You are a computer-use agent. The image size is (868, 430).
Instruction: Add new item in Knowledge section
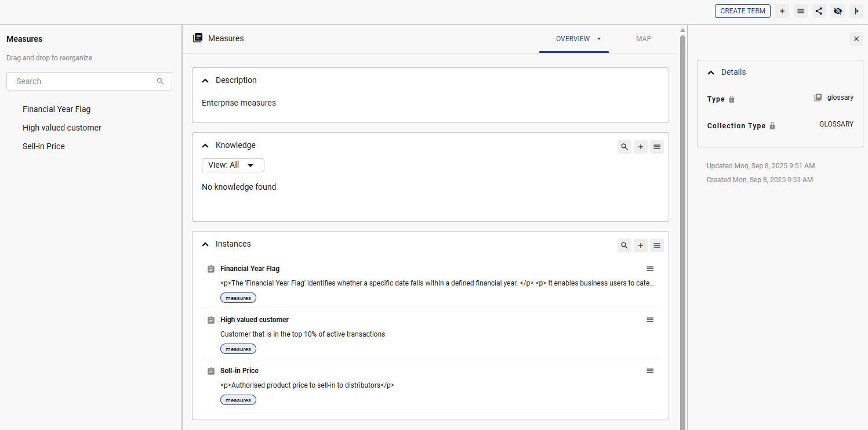coord(641,147)
